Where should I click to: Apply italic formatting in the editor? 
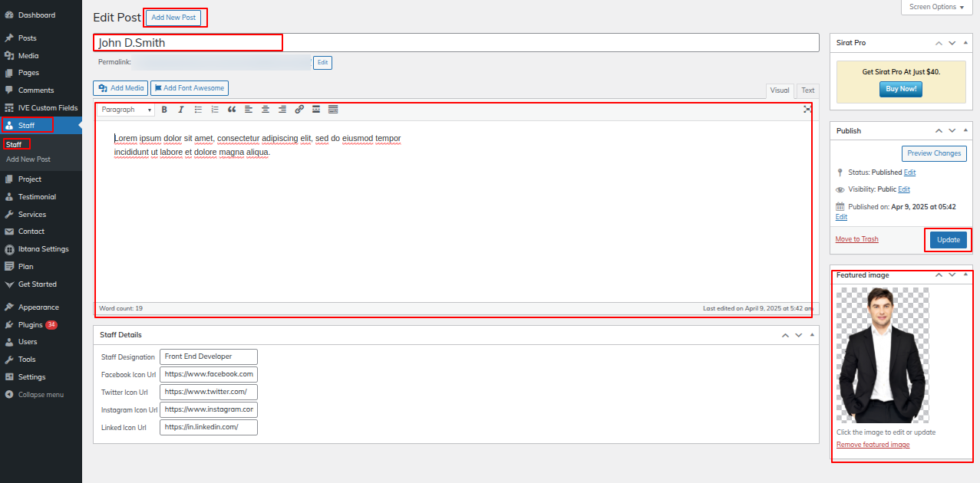181,110
